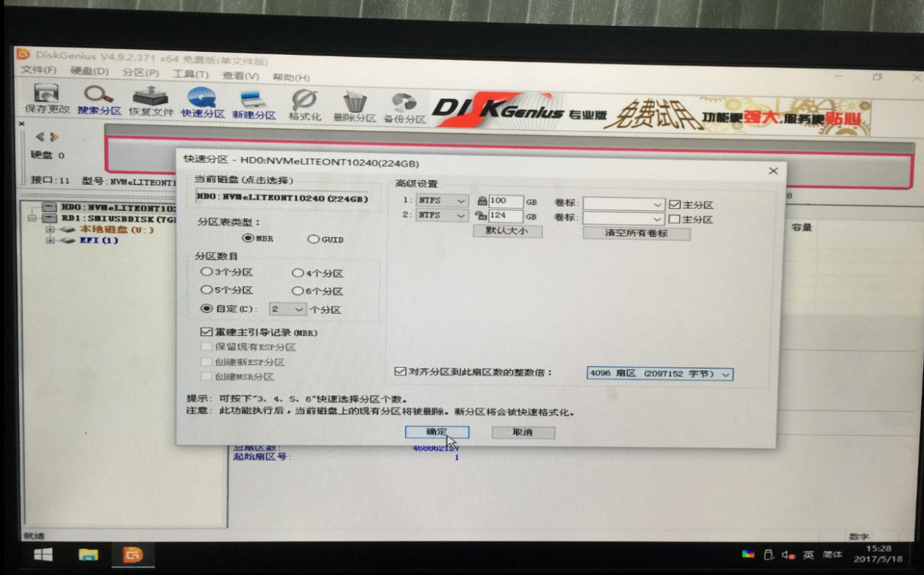Open the 硬盘(D) menu
924x575 pixels.
point(90,71)
